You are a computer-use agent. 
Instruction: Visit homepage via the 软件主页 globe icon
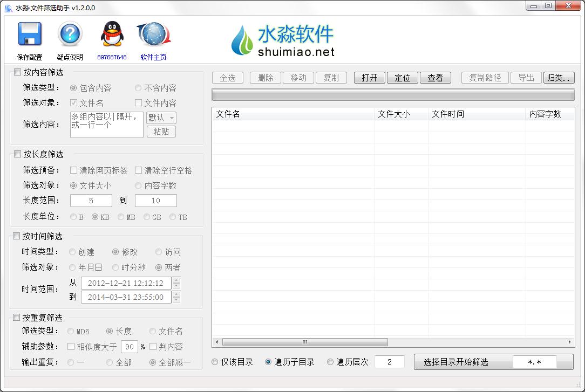[x=153, y=34]
